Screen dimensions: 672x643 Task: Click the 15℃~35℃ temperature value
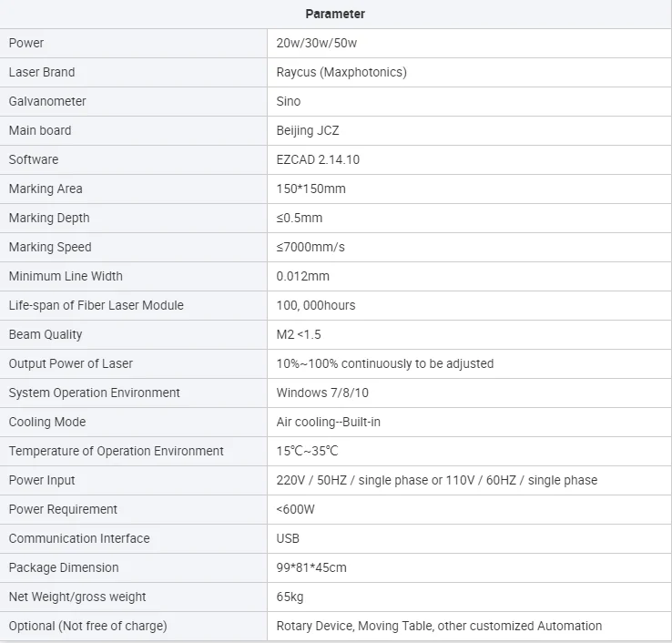[x=307, y=451]
